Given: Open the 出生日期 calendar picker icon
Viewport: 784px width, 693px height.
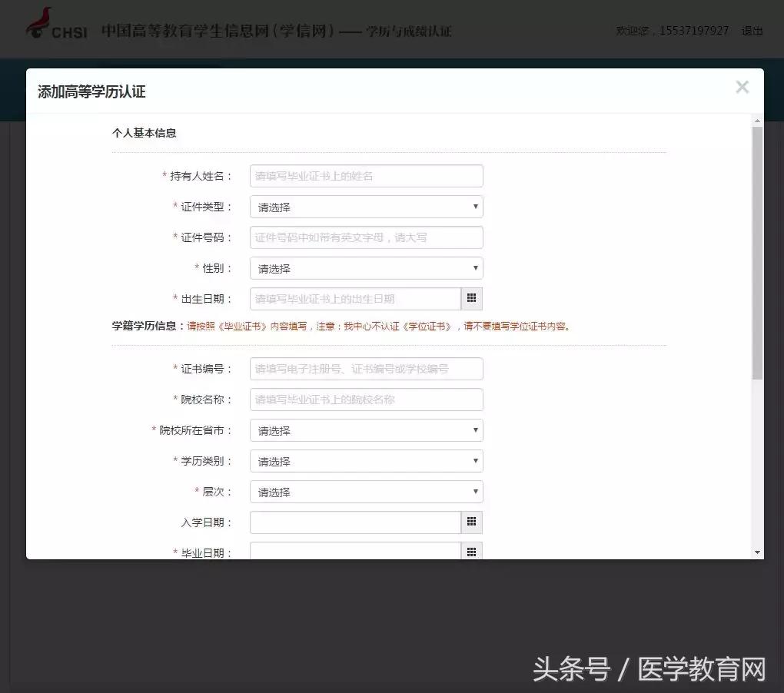Looking at the screenshot, I should point(471,298).
